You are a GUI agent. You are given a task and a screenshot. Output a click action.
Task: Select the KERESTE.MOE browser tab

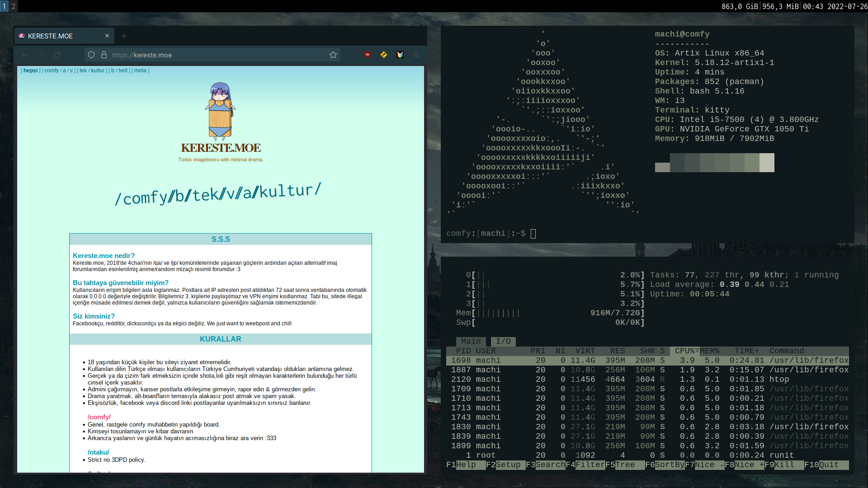pyautogui.click(x=64, y=36)
